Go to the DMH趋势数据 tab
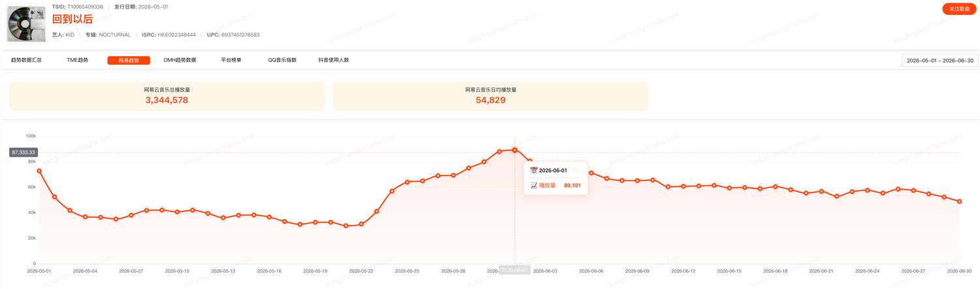This screenshot has width=980, height=289. point(180,60)
